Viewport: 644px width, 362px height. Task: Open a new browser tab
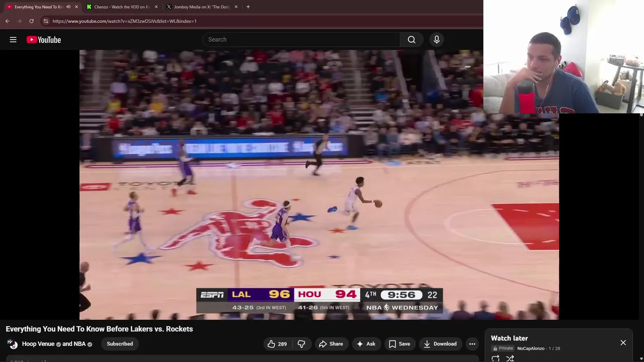pyautogui.click(x=248, y=7)
